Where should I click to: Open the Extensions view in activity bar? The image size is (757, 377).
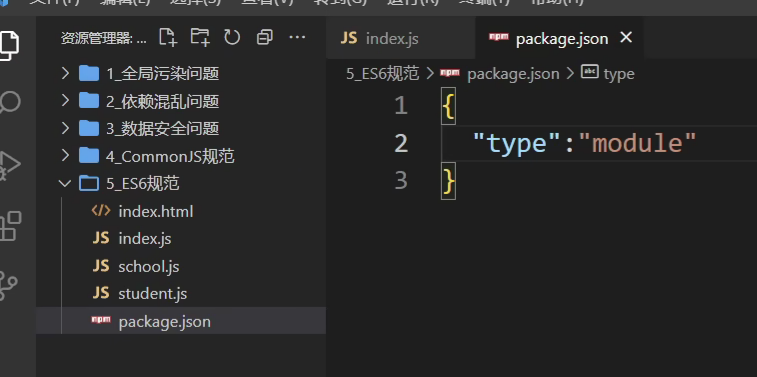pos(11,225)
